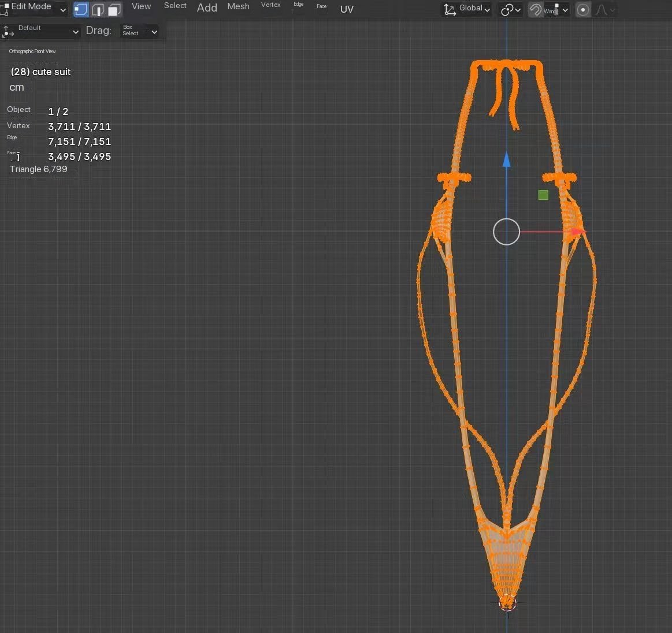Screen dimensions: 672x633
Task: Open the snapping options dropdown
Action: [x=557, y=10]
